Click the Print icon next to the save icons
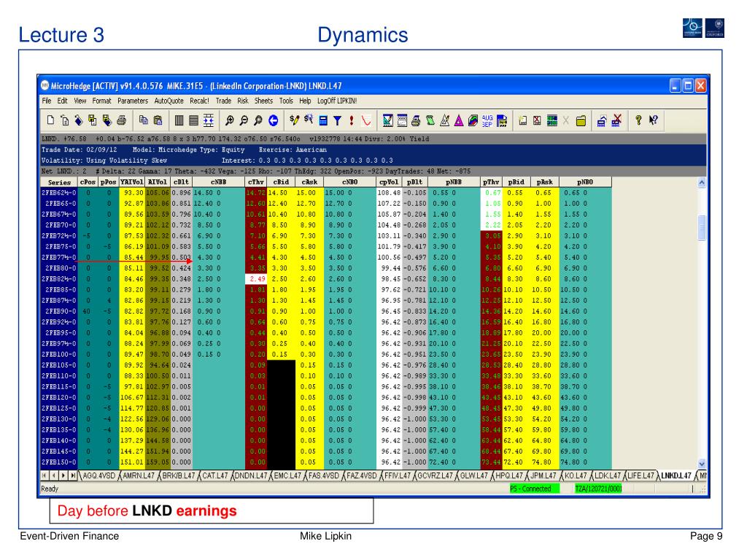The height and width of the screenshot is (560, 747). (122, 120)
